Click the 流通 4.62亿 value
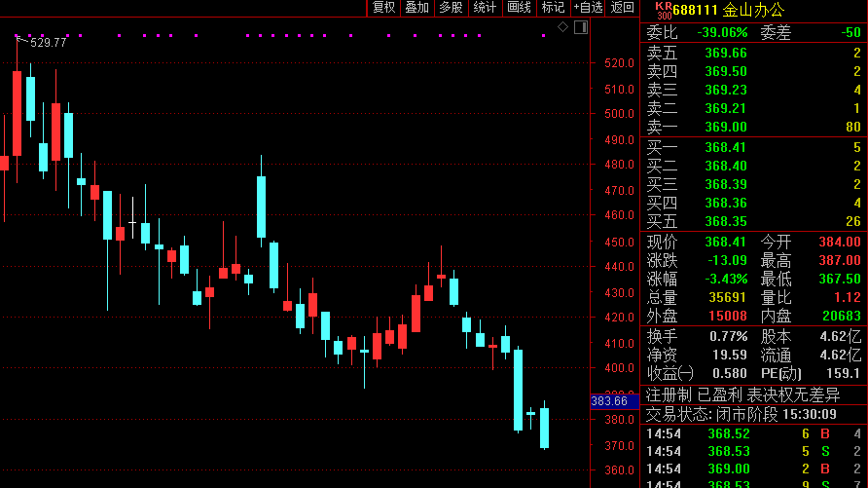This screenshot has width=868, height=488. [841, 355]
